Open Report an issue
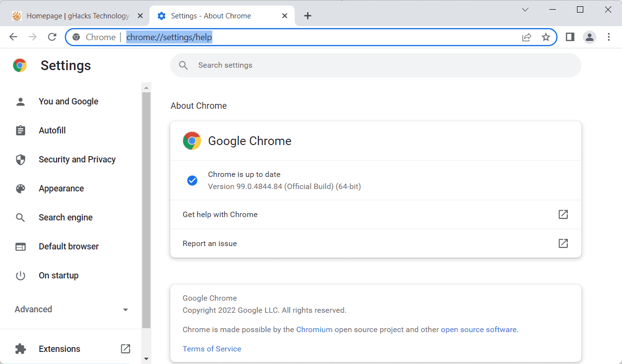The width and height of the screenshot is (622, 364). (375, 244)
